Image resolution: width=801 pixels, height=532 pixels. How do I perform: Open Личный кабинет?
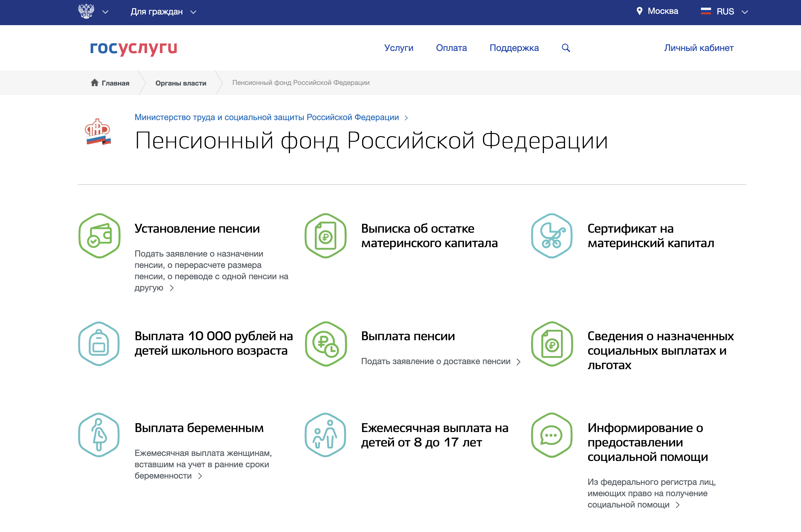click(698, 48)
